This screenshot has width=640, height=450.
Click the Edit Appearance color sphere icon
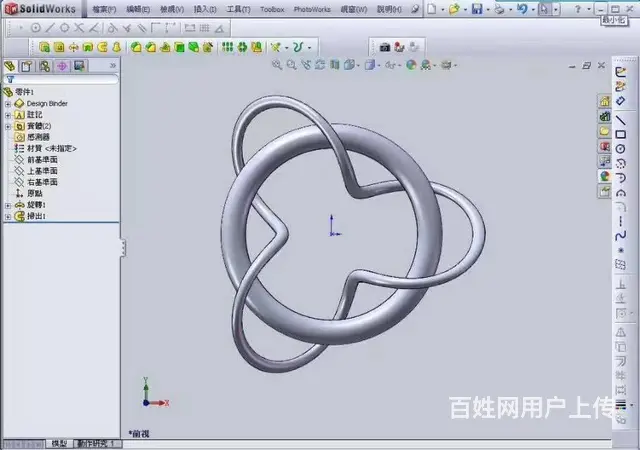[411, 65]
